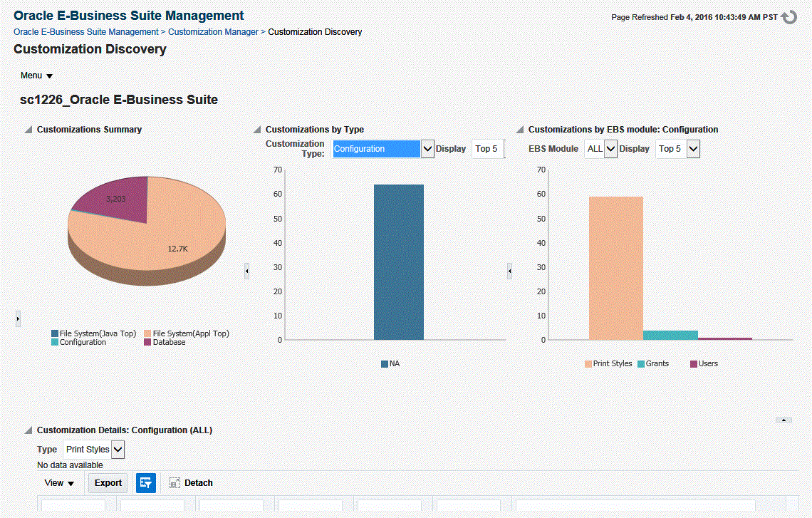Image resolution: width=812 pixels, height=518 pixels.
Task: Click the query-by-example filter icon
Action: (146, 483)
